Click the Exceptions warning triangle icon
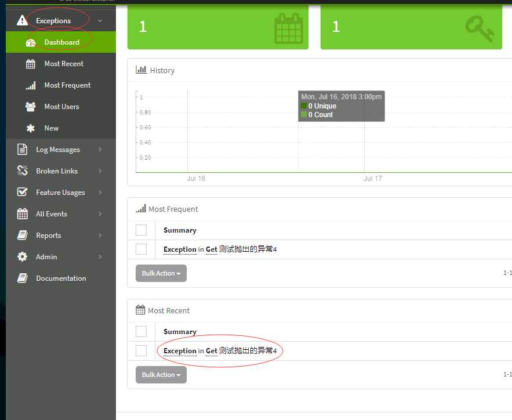512x420 pixels. [22, 20]
